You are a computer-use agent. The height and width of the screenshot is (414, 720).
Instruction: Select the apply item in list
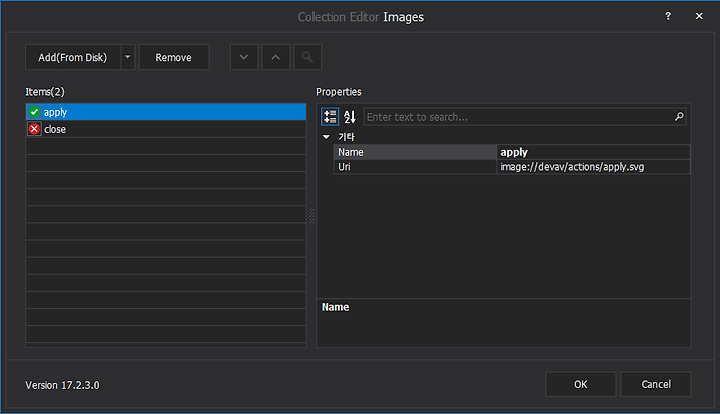166,112
